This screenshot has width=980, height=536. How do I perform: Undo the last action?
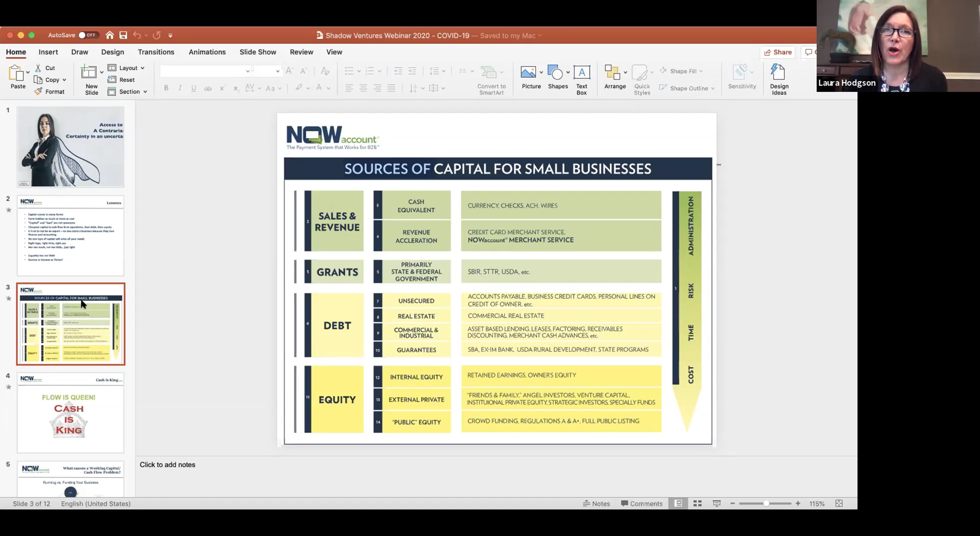coord(137,36)
